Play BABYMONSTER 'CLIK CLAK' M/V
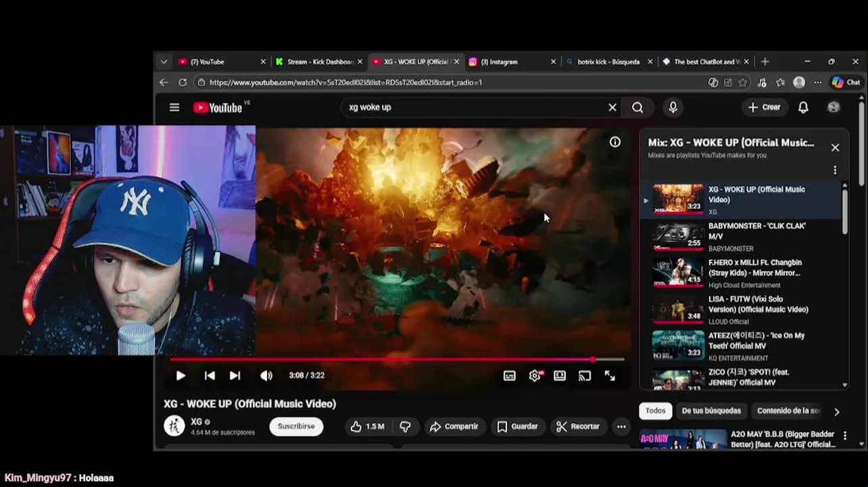Image resolution: width=868 pixels, height=487 pixels. [x=741, y=237]
